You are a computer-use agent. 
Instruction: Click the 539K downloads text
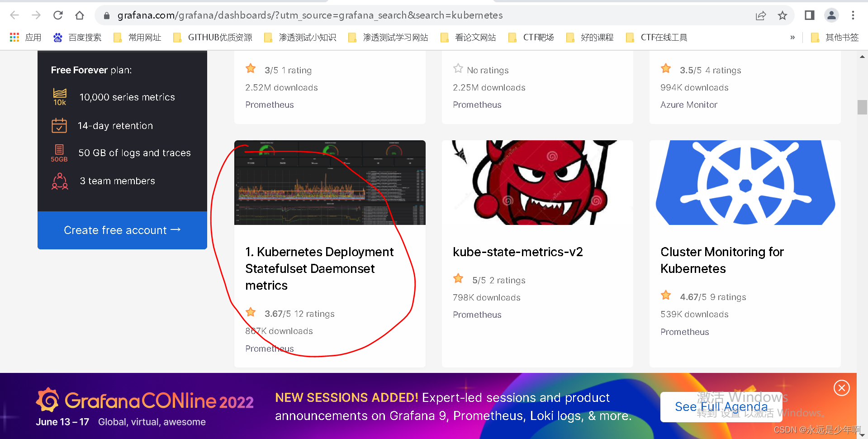click(x=694, y=314)
